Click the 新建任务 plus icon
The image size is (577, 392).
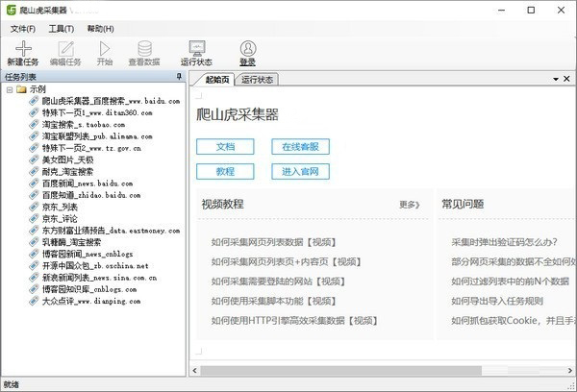[23, 48]
